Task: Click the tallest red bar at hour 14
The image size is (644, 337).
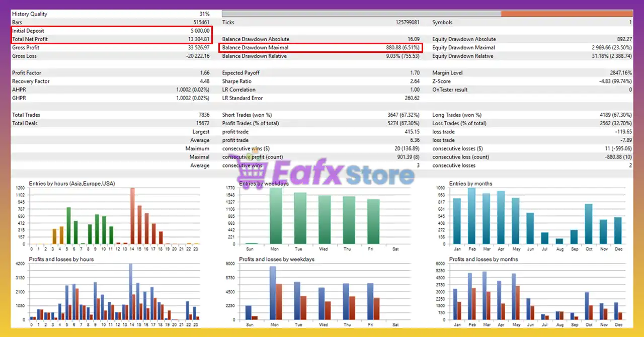Action: [132, 216]
